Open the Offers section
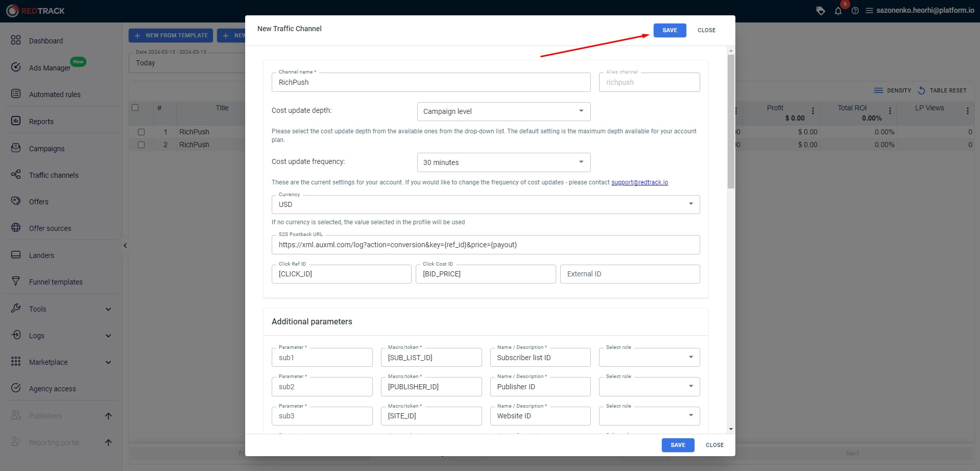 tap(39, 201)
